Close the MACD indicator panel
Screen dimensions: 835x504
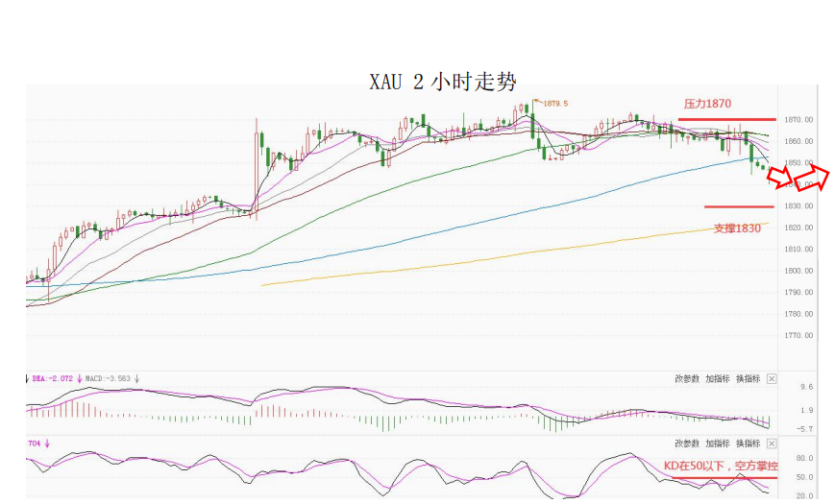point(771,379)
